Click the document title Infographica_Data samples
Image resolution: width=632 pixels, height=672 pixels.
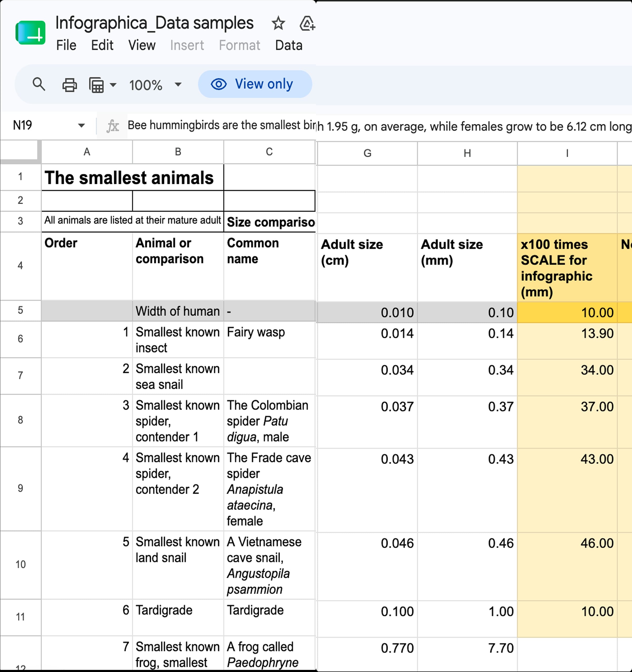(155, 23)
